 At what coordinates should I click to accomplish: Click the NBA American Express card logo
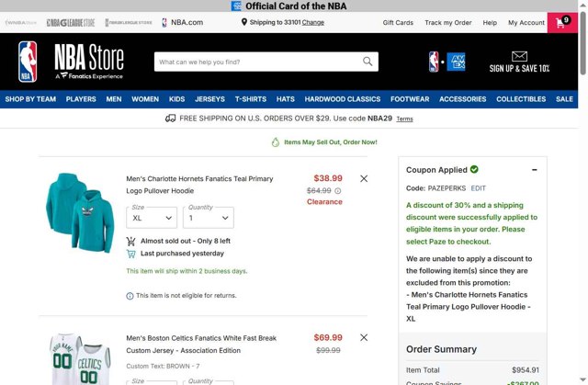(x=447, y=62)
